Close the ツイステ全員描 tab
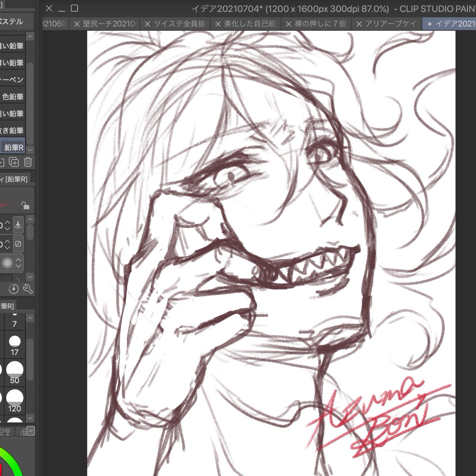Screen dimensions: 476x476 147,24
